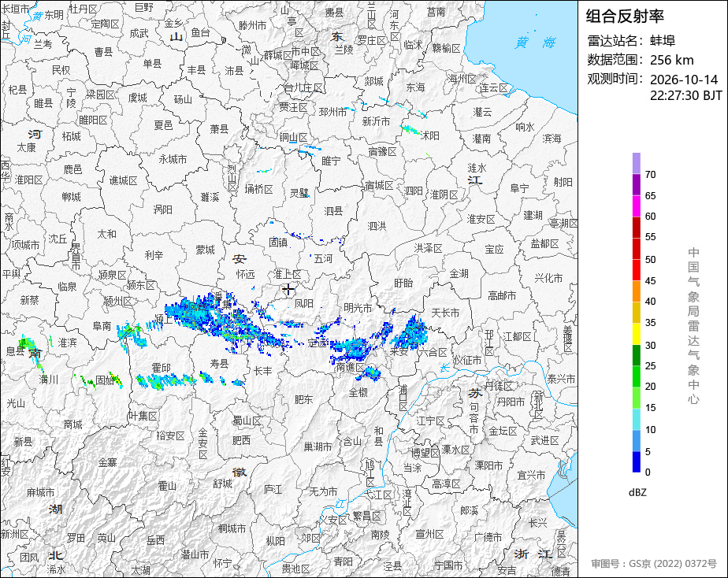Select the 寿县 map label

(219, 364)
